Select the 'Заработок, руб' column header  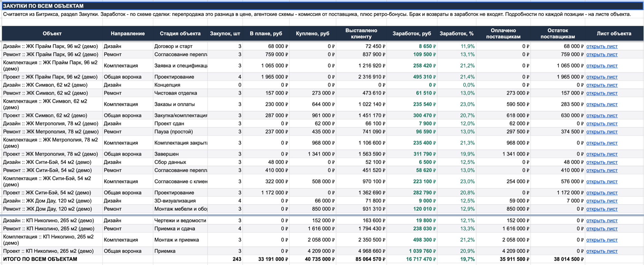pos(412,34)
